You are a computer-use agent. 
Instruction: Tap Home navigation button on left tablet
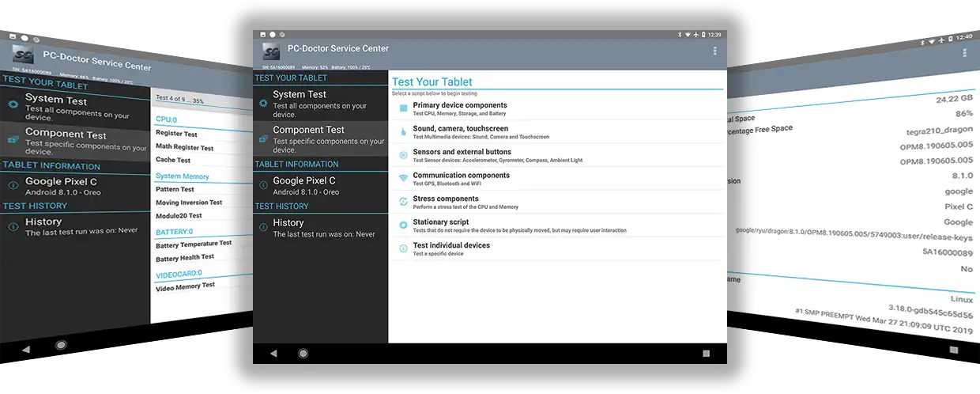[x=61, y=346]
